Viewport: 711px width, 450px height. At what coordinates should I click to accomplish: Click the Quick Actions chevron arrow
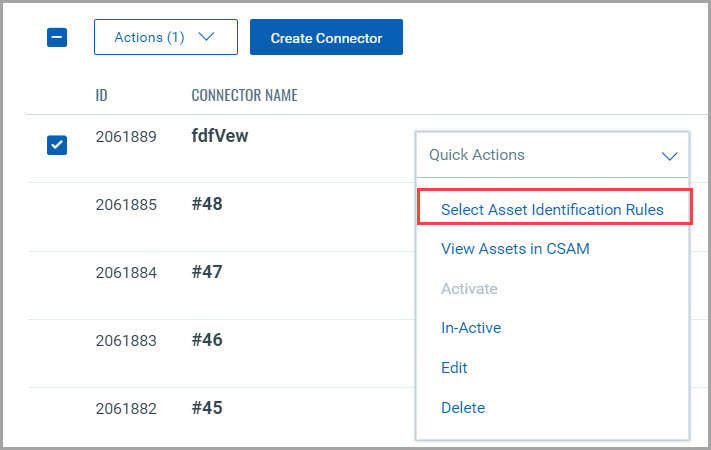(x=670, y=156)
